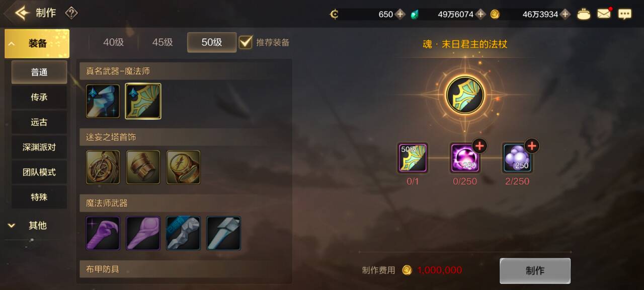Click the plus on the pink orb material
The height and width of the screenshot is (290, 644).
(479, 146)
